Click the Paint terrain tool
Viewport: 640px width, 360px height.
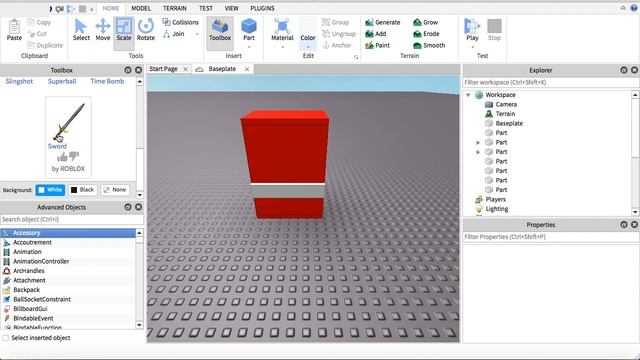[x=378, y=45]
